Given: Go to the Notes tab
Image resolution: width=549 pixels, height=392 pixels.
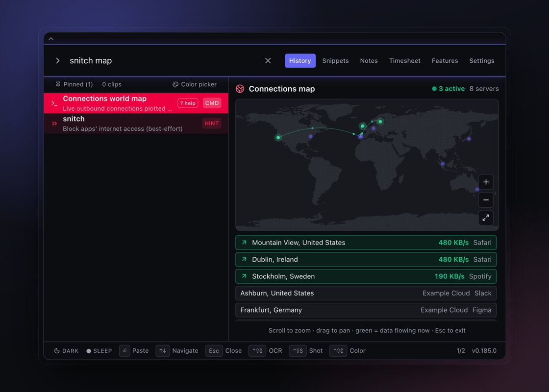Looking at the screenshot, I should (x=369, y=61).
